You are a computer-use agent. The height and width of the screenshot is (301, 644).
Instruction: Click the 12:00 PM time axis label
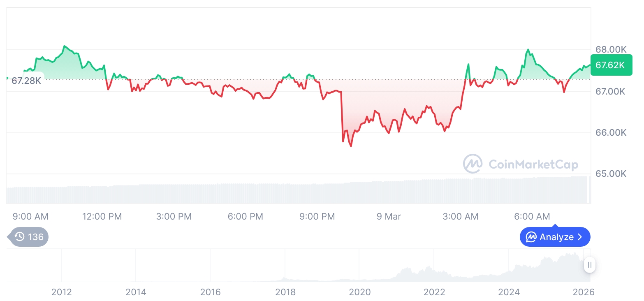click(102, 216)
